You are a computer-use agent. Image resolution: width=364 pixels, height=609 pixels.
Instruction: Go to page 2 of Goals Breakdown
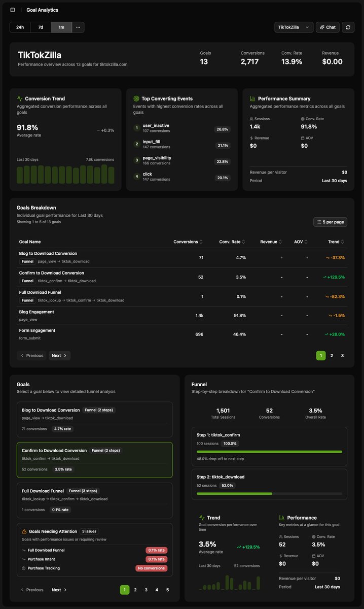332,356
